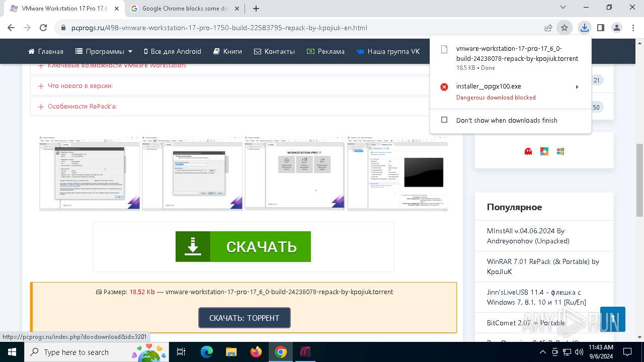The image size is (644, 362).
Task: Click the СКАЧАТЬ: ТОРРЕНТ button
Action: pyautogui.click(x=245, y=318)
